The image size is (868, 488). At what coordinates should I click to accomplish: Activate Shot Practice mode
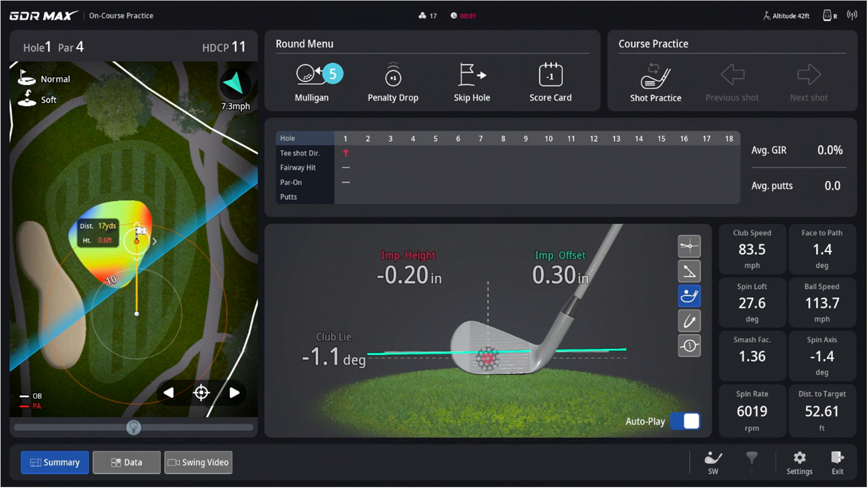click(656, 81)
